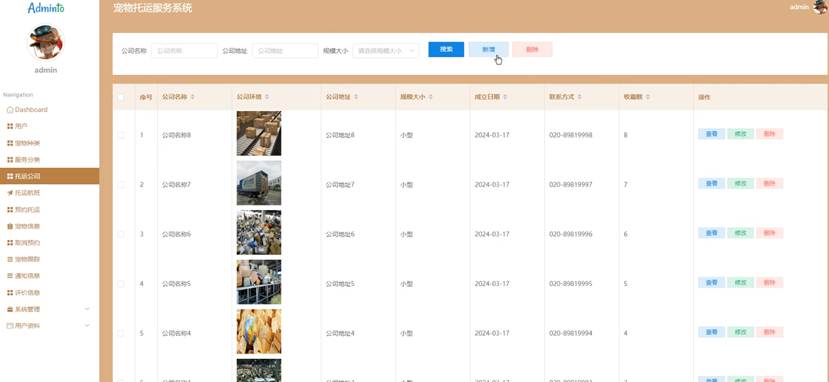Image resolution: width=829 pixels, height=382 pixels.
Task: Sort table by 公司地址 column arrows
Action: (356, 97)
